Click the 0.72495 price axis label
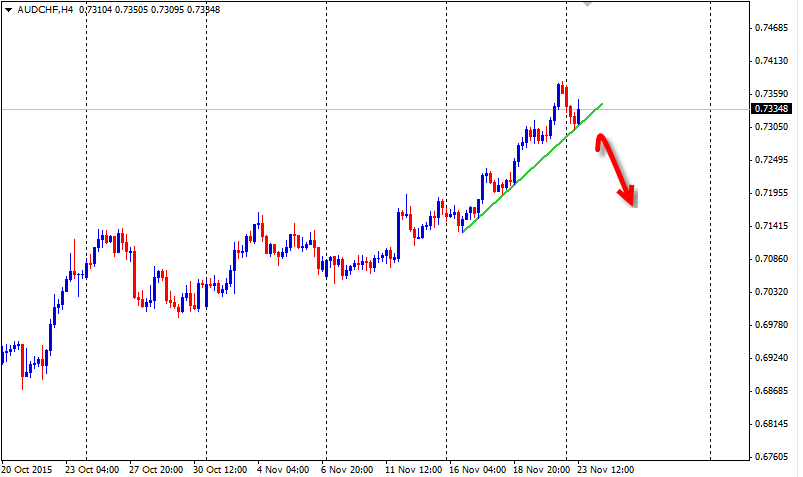 (x=772, y=160)
